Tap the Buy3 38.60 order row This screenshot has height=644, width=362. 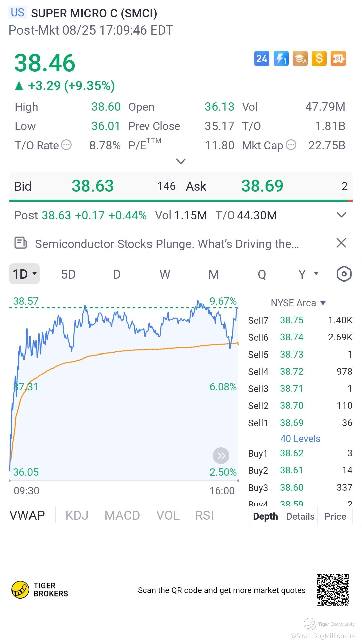[x=300, y=488]
